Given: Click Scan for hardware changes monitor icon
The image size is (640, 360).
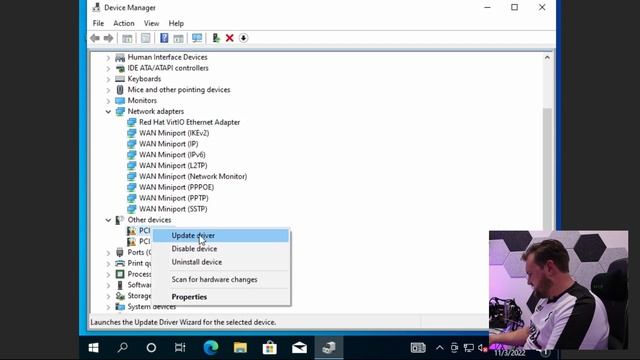Looking at the screenshot, I should [197, 38].
